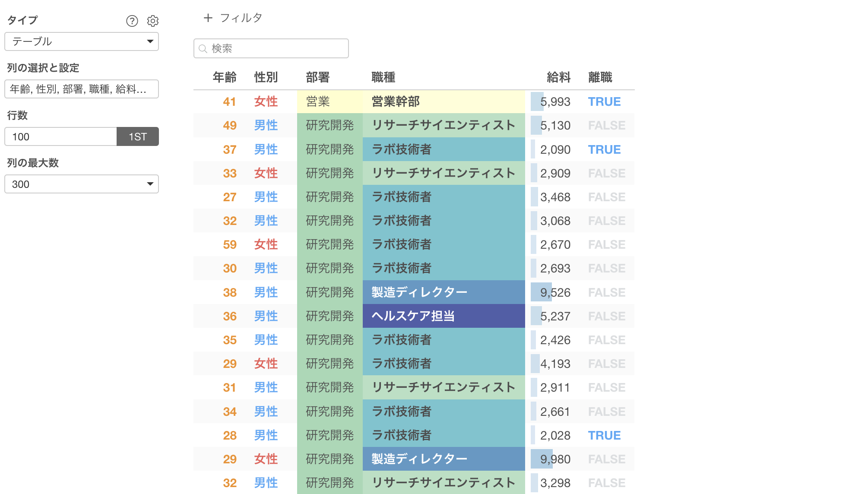This screenshot has height=494, width=868.
Task: Select the ヘルスケア担当 job cell
Action: pyautogui.click(x=444, y=316)
